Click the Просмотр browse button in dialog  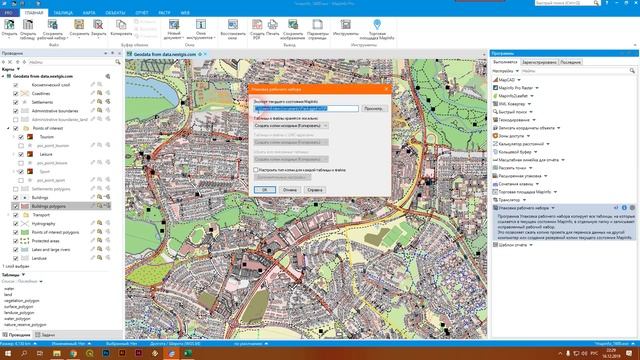[x=374, y=109]
